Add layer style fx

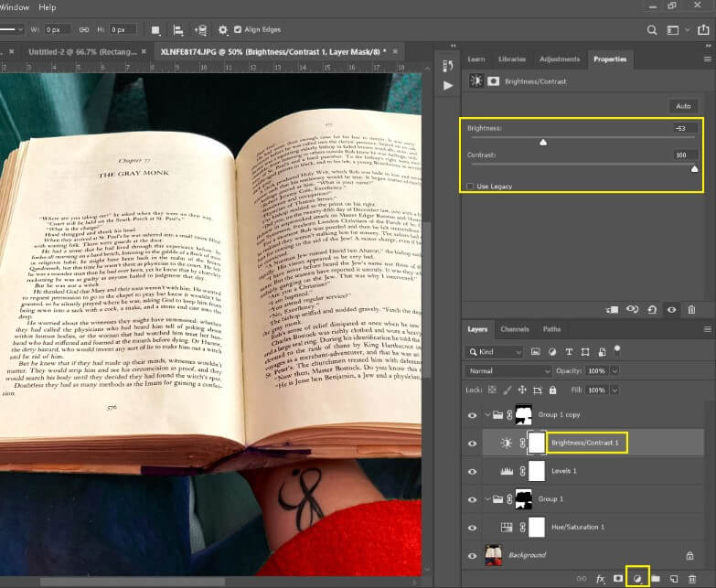pyautogui.click(x=600, y=579)
